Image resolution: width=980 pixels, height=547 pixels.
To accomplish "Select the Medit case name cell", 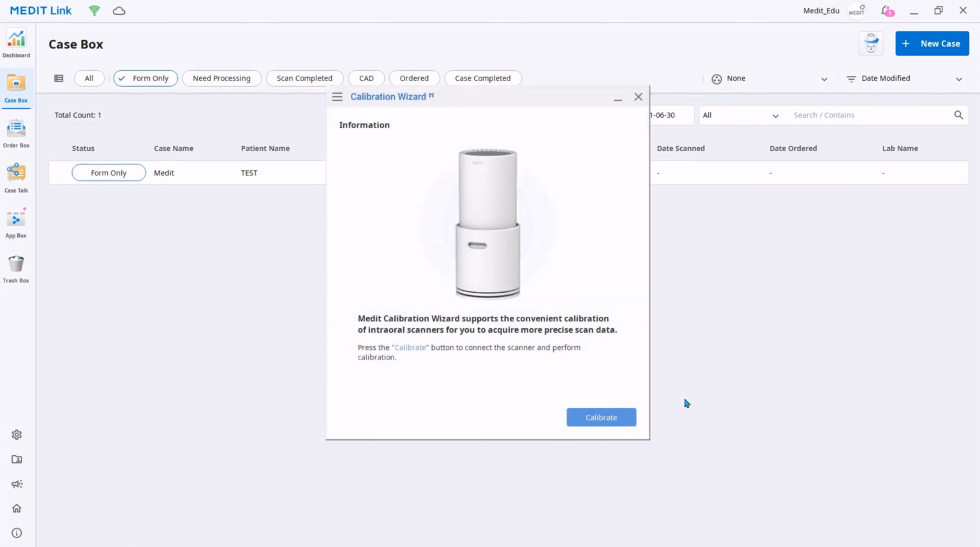I will (164, 173).
